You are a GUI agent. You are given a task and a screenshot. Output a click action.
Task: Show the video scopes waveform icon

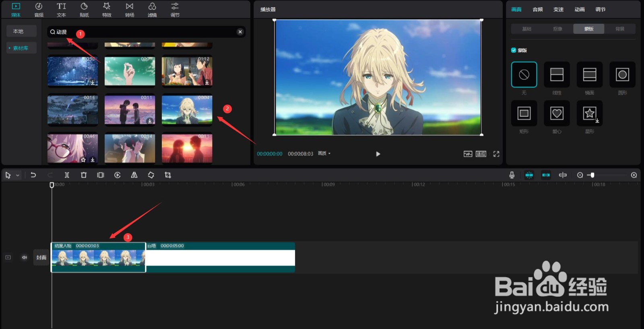coord(468,154)
